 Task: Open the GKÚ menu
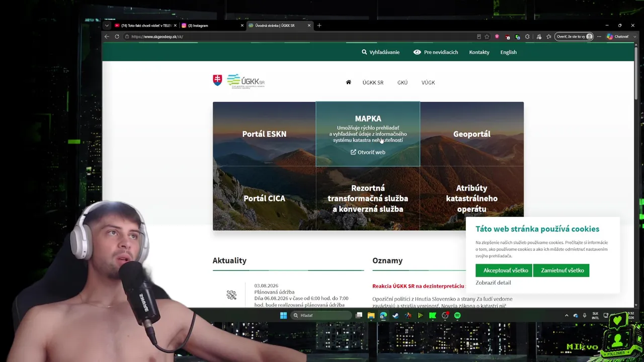pyautogui.click(x=403, y=82)
